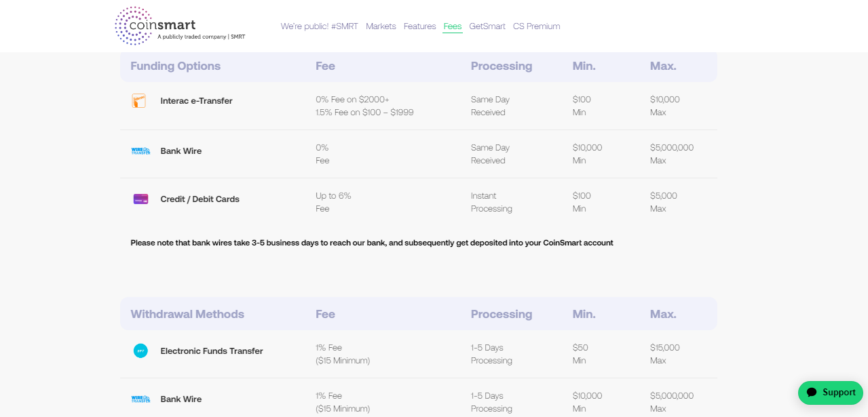
Task: Click the '$10,000' Interac max value
Action: [x=665, y=100]
